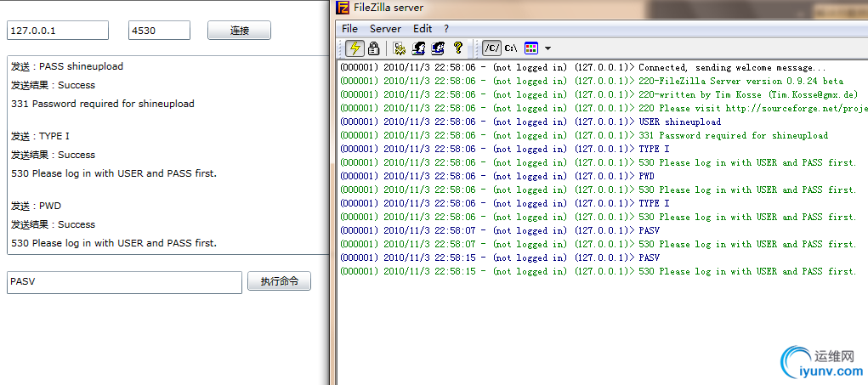Click the 执行命令 execute command button
The width and height of the screenshot is (868, 385).
click(x=279, y=281)
